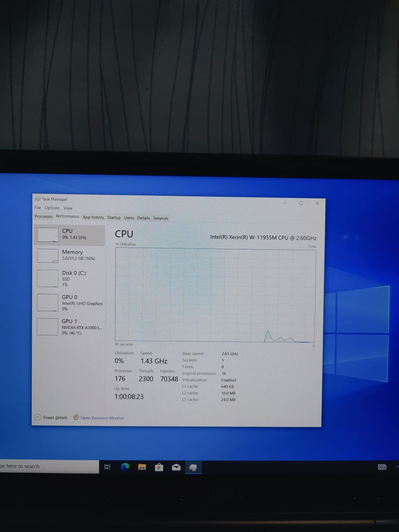This screenshot has height=532, width=399.
Task: Click the Task Manager title bar icon
Action: click(x=37, y=199)
